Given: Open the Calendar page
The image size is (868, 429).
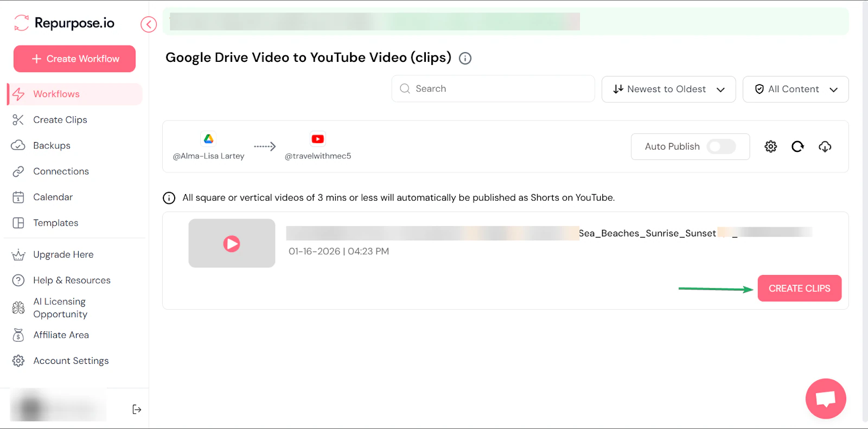Looking at the screenshot, I should pyautogui.click(x=53, y=197).
